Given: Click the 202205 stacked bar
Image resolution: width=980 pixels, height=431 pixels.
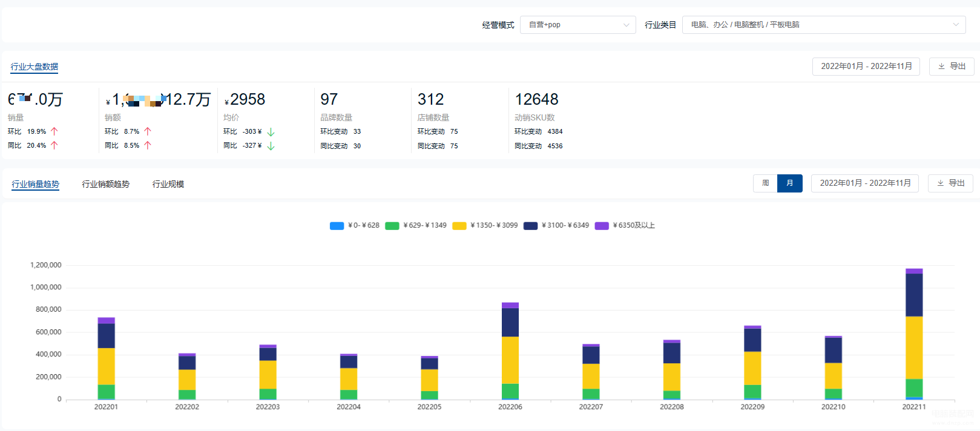Looking at the screenshot, I should pyautogui.click(x=429, y=378).
